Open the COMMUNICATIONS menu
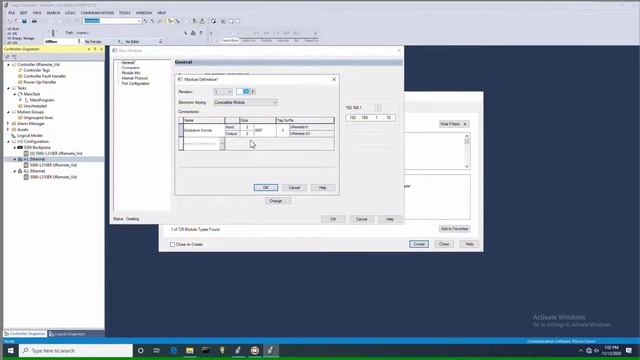Image resolution: width=640 pixels, height=360 pixels. pyautogui.click(x=97, y=13)
